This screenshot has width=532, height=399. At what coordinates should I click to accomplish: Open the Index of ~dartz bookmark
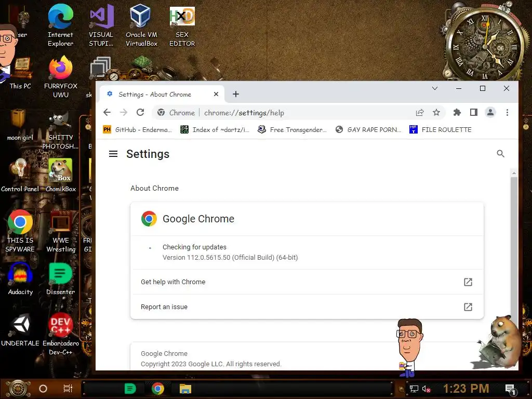215,129
